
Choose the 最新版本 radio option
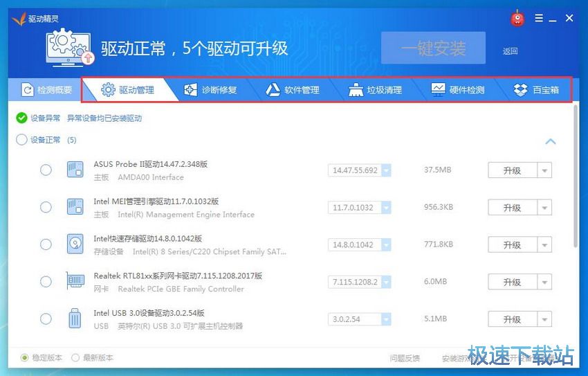(x=75, y=357)
